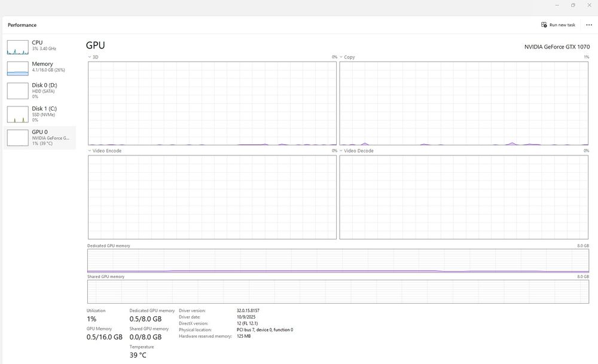Click the Shared GPU memory graph title

(x=106, y=277)
